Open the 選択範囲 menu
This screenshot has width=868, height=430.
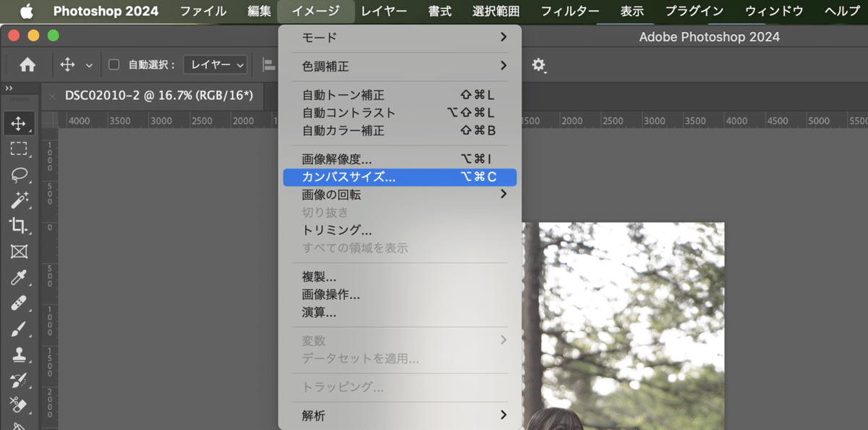click(496, 11)
